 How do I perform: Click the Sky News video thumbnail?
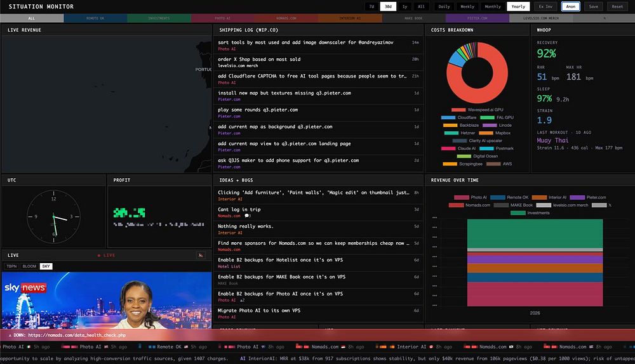coord(107,300)
